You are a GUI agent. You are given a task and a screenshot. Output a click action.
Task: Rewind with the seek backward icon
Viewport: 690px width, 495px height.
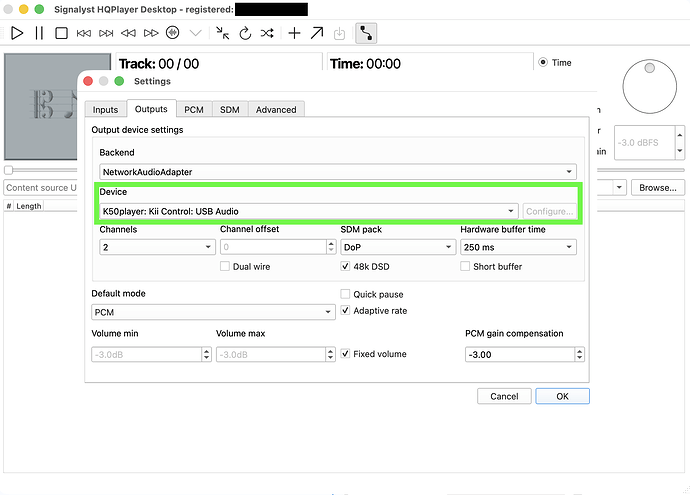(128, 33)
